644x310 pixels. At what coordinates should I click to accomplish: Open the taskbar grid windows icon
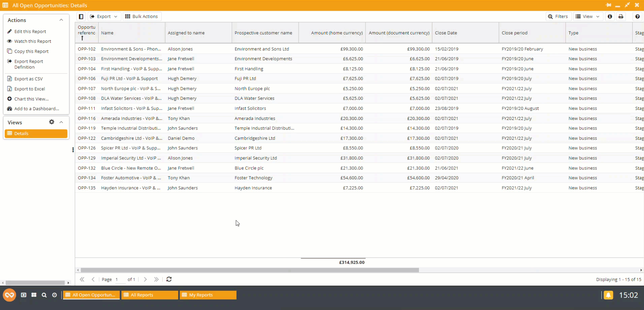tap(34, 295)
